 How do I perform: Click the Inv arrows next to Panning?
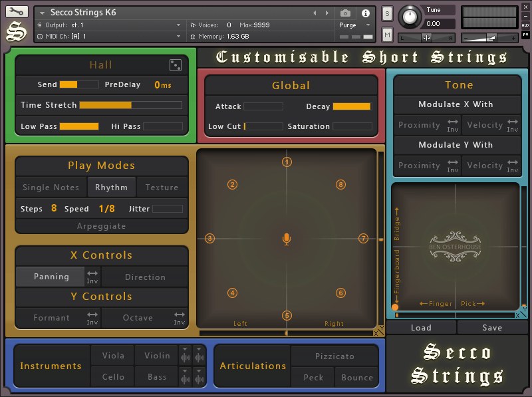(92, 276)
